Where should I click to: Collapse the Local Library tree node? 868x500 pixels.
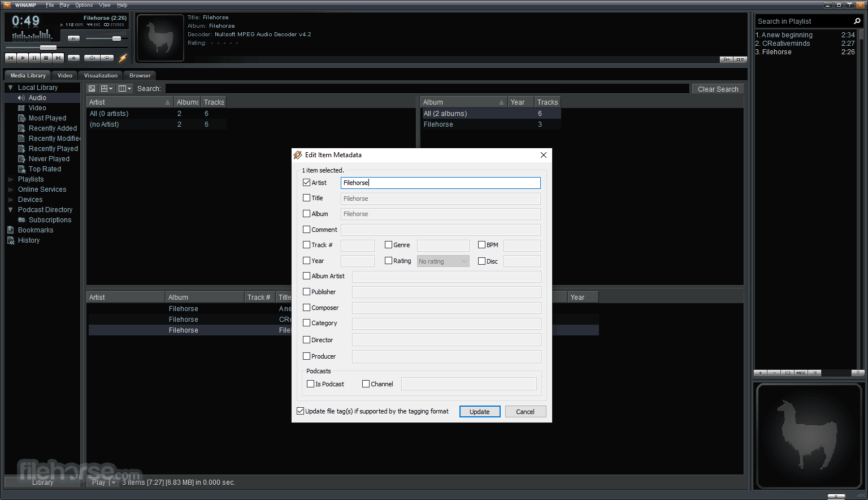pos(11,88)
